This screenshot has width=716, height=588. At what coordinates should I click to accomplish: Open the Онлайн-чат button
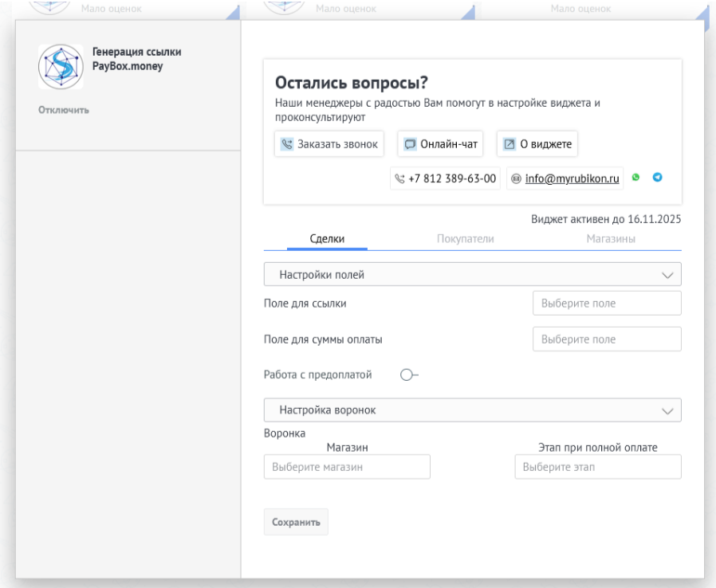[440, 144]
